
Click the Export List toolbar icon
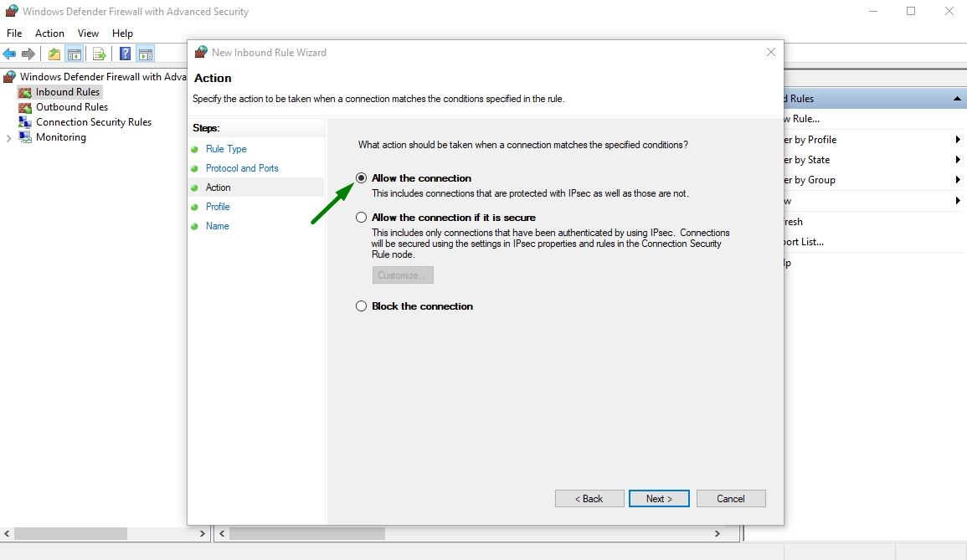(100, 54)
